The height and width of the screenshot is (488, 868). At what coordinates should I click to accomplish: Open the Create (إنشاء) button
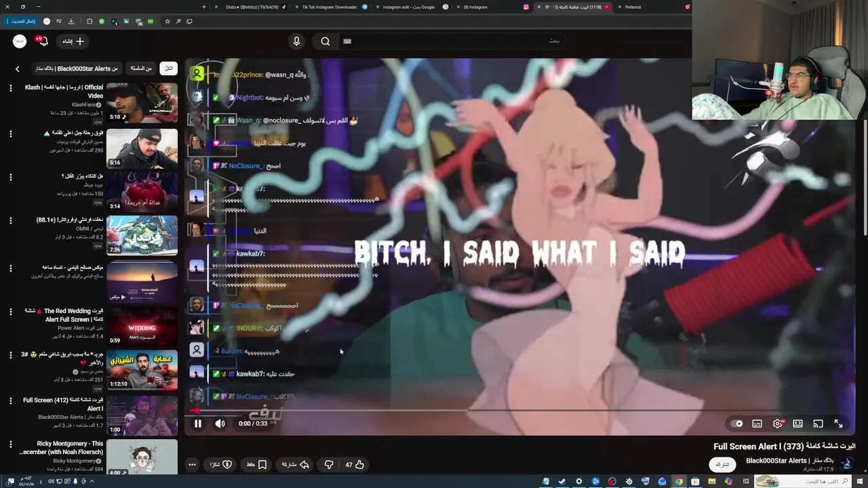point(73,41)
